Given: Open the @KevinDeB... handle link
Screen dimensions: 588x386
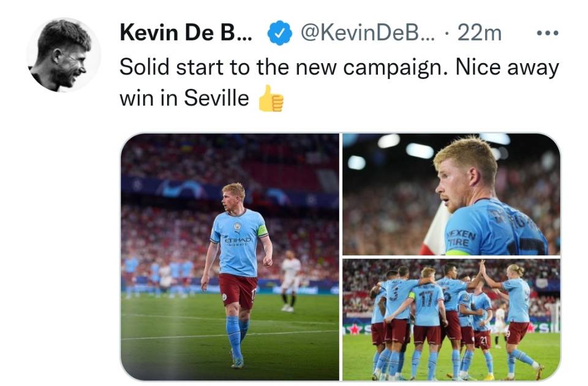Looking at the screenshot, I should [368, 33].
